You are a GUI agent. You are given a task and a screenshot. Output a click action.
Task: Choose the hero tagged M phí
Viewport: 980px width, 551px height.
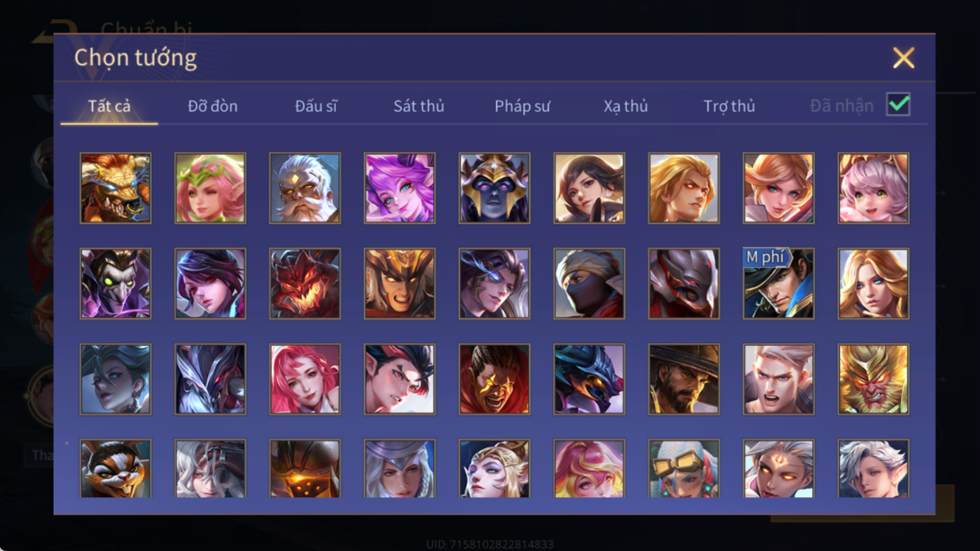point(778,283)
